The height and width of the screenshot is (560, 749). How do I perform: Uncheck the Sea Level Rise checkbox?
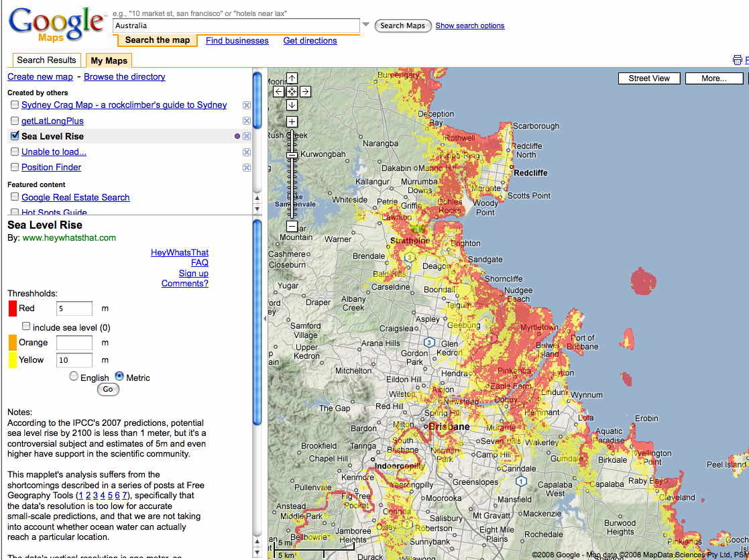click(x=15, y=136)
